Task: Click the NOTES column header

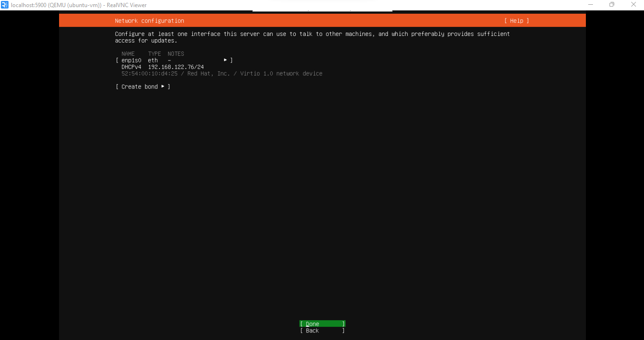Action: point(176,54)
